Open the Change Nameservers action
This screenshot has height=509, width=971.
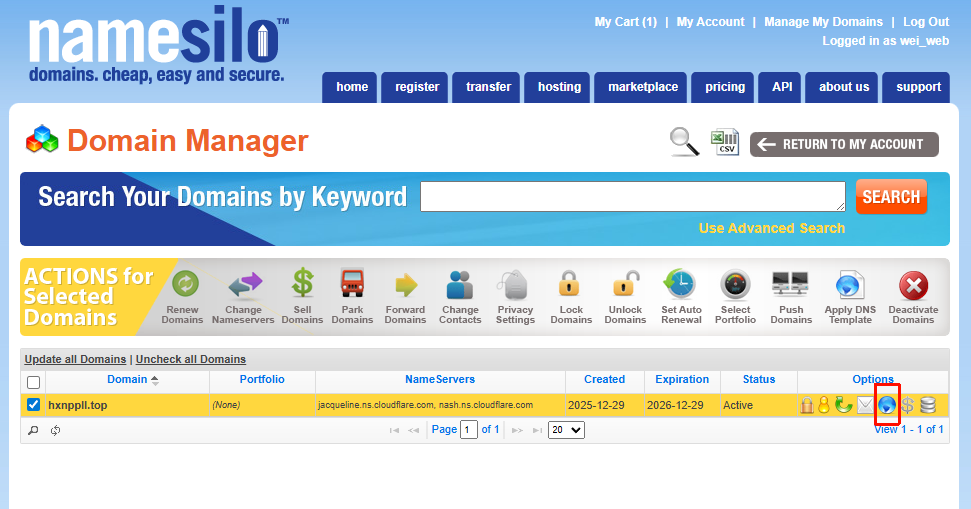pos(245,285)
